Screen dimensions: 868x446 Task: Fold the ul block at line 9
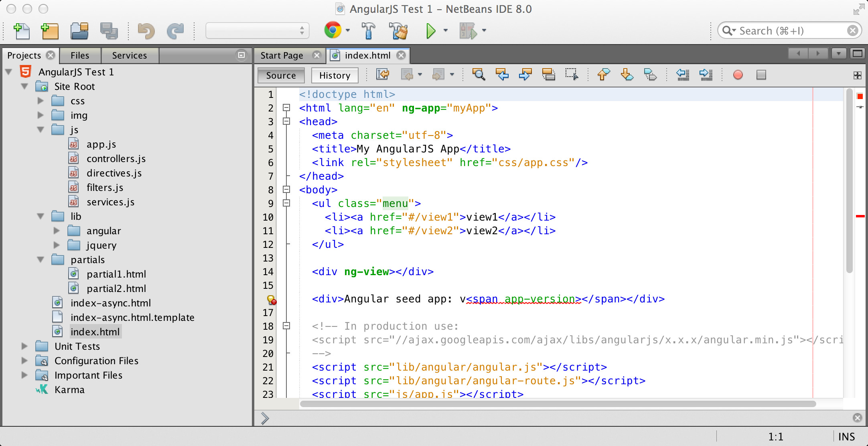click(x=286, y=203)
